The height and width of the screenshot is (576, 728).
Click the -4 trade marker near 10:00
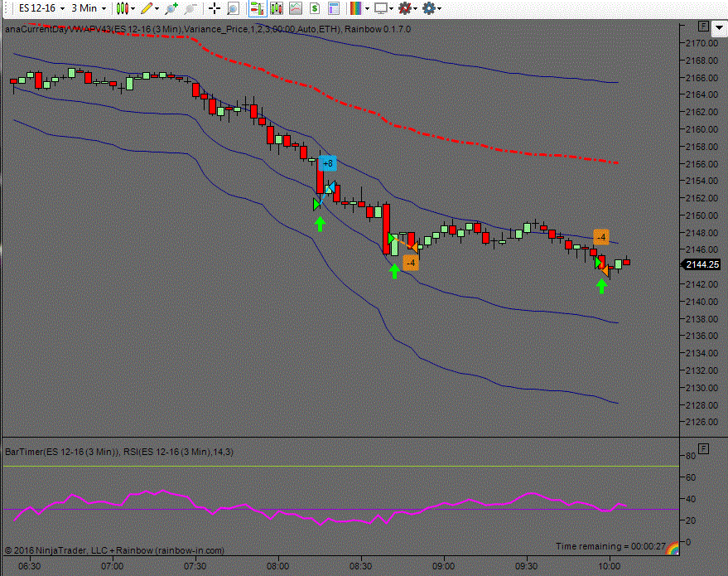(x=601, y=237)
